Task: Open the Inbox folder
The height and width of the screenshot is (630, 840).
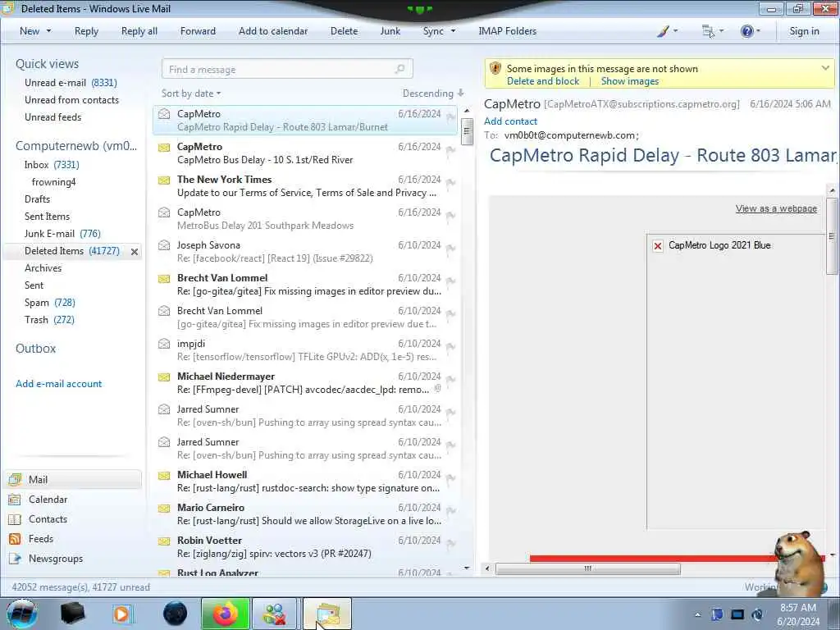Action: pyautogui.click(x=52, y=164)
